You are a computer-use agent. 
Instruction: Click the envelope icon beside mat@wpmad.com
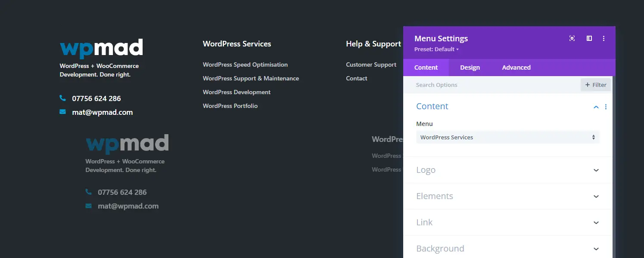(x=63, y=112)
